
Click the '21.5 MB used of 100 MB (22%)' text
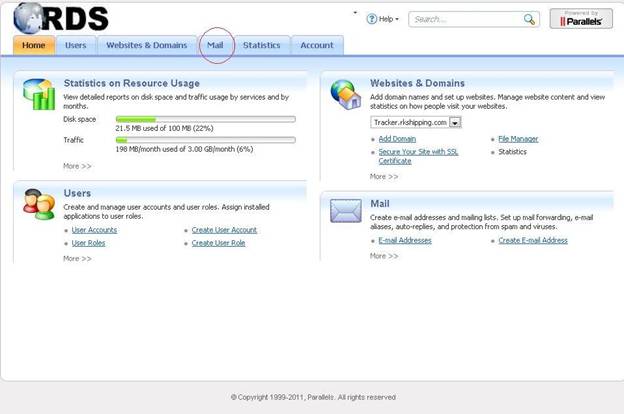[x=164, y=129]
